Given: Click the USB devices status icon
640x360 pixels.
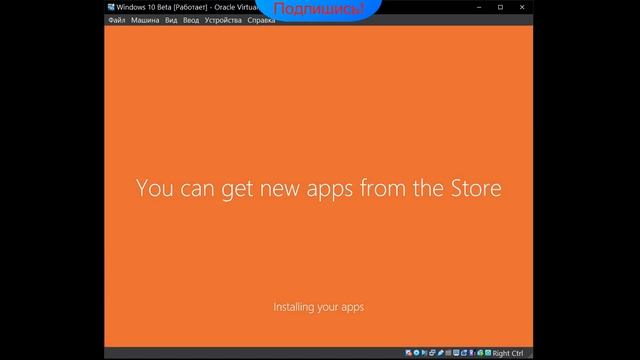Looking at the screenshot, I should [441, 353].
